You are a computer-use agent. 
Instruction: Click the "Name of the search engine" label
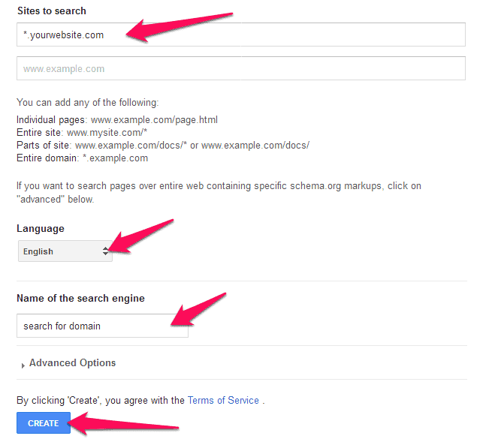80,298
